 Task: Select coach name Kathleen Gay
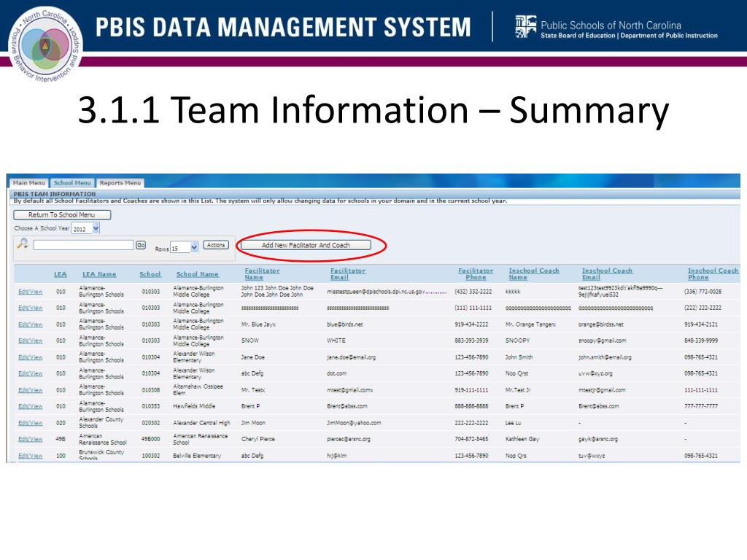point(522,439)
